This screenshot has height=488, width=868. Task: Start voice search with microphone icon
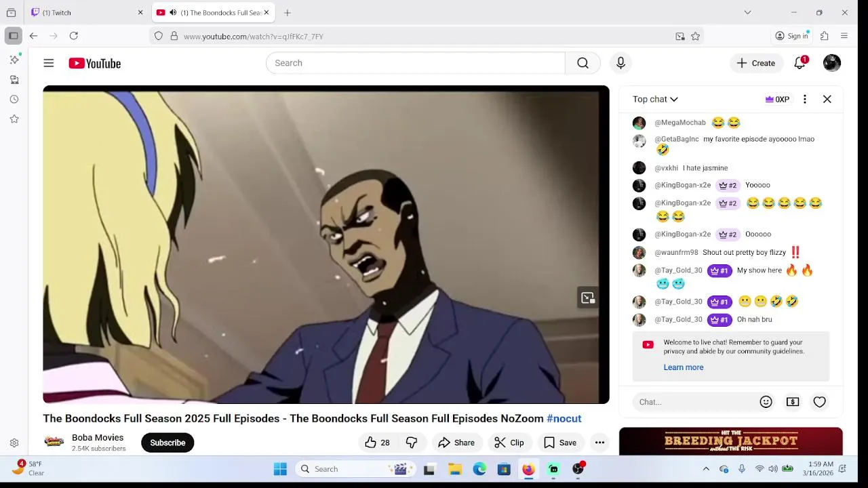[620, 63]
